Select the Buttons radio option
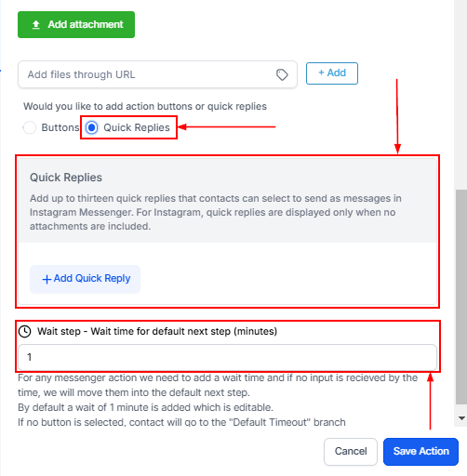This screenshot has width=467, height=476. [30, 127]
